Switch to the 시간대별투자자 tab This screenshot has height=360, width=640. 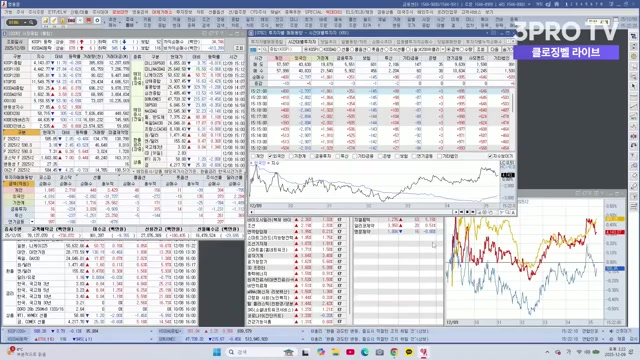(302, 42)
